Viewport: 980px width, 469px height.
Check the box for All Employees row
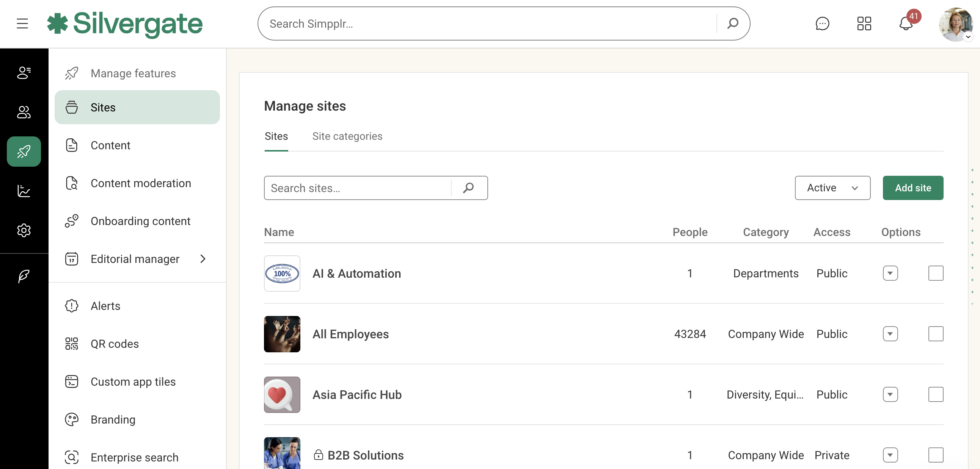tap(937, 334)
